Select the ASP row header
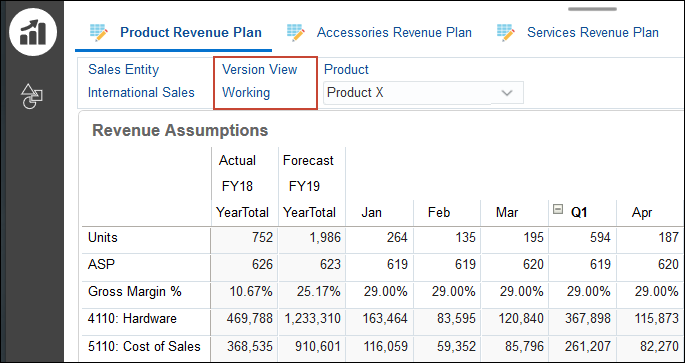 pyautogui.click(x=146, y=265)
